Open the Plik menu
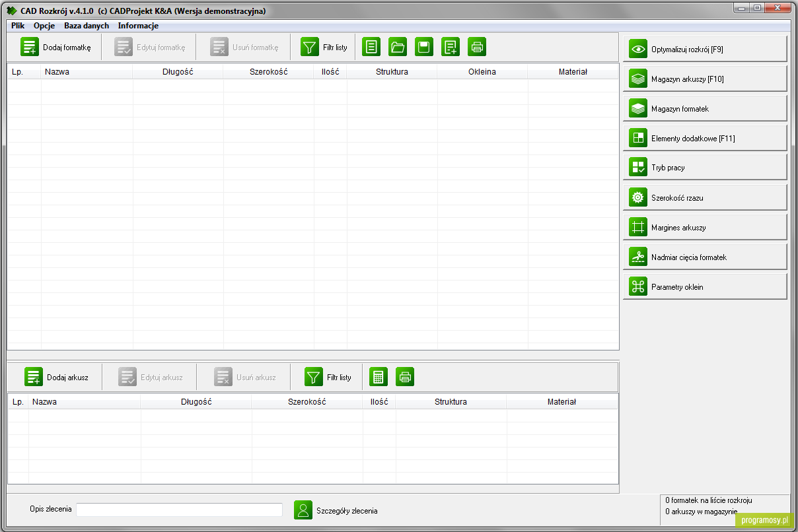 [18, 26]
